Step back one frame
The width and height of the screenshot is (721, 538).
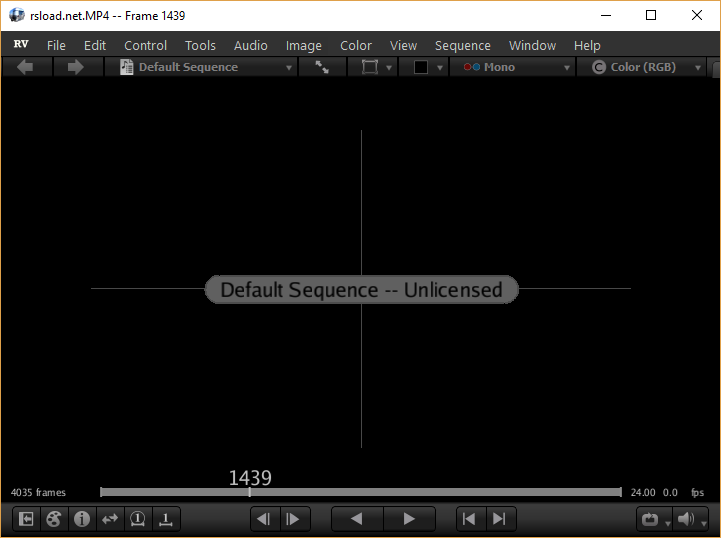point(264,519)
